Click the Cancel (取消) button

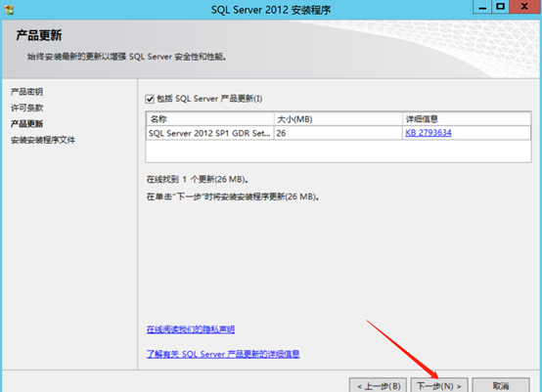click(501, 385)
